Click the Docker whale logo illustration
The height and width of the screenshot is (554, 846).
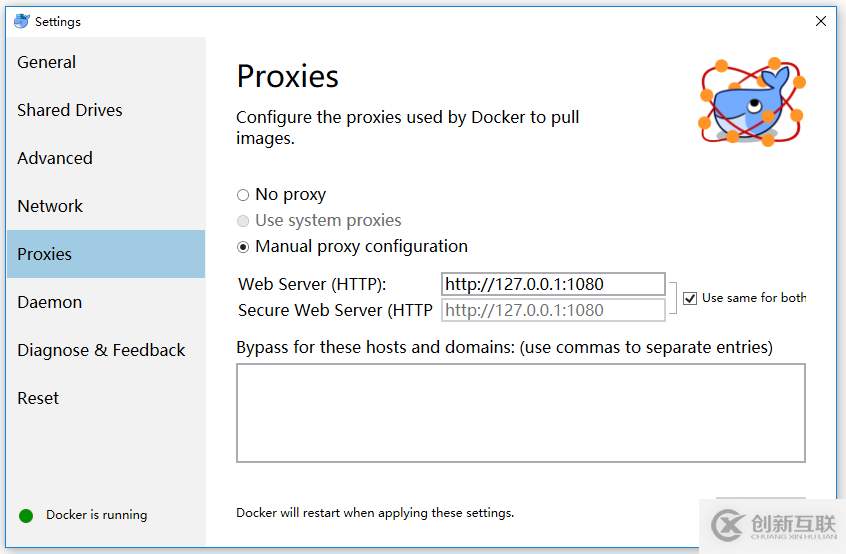[x=752, y=101]
